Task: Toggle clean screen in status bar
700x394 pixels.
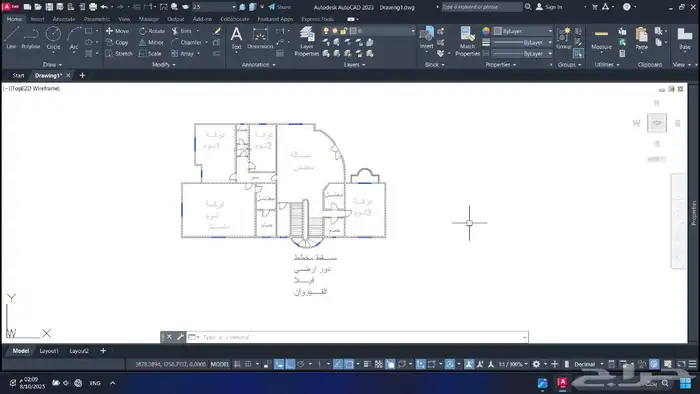Action: [x=681, y=364]
